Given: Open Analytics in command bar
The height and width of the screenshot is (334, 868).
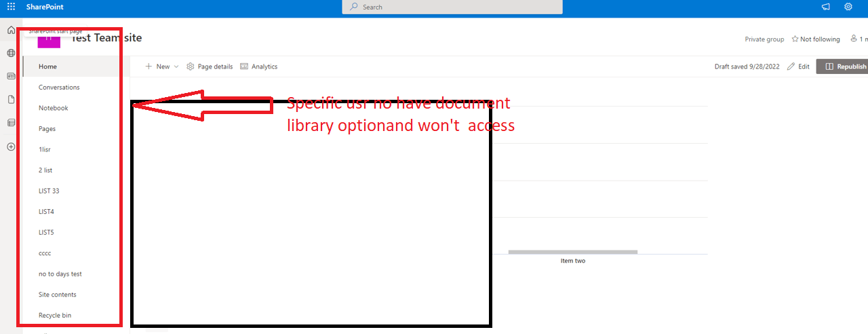Looking at the screenshot, I should [258, 67].
